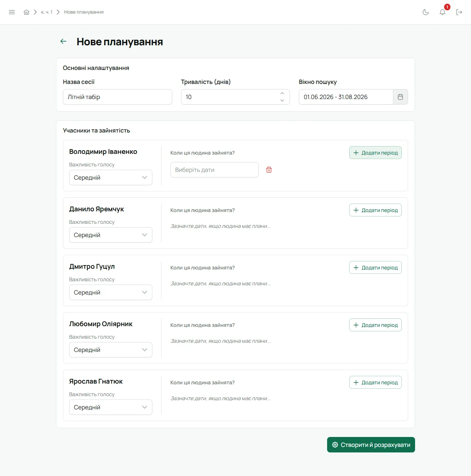Open vote weight dropdown for Дмитро Гуцул

[x=111, y=292]
